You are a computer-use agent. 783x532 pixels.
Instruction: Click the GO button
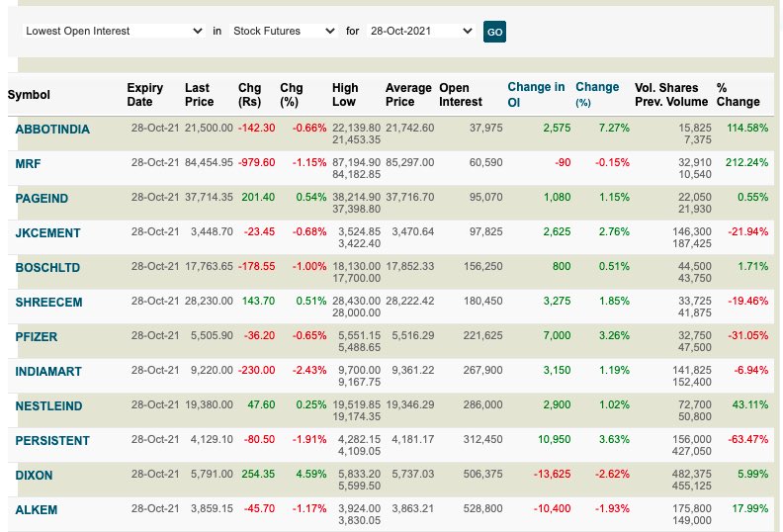(494, 32)
